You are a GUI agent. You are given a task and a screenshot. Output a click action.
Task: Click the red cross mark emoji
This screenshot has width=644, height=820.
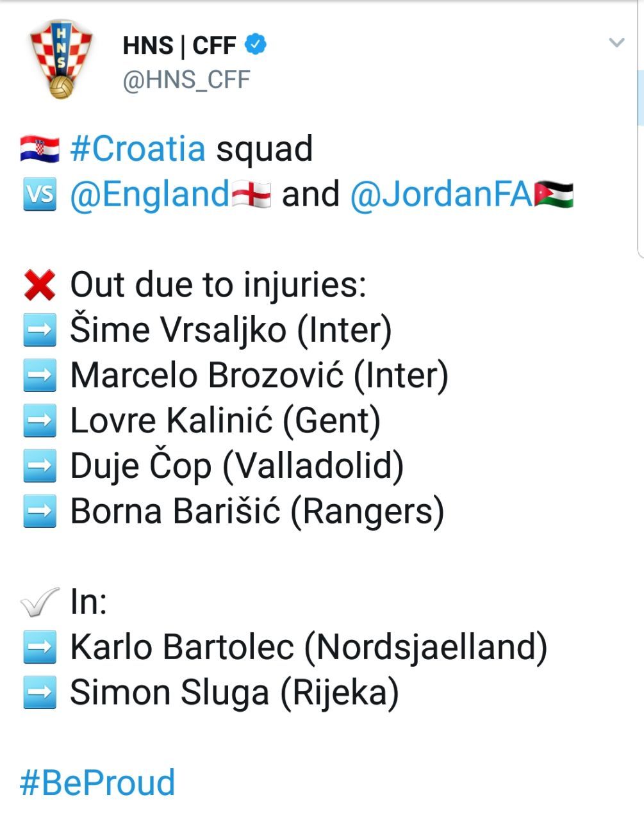pyautogui.click(x=40, y=285)
